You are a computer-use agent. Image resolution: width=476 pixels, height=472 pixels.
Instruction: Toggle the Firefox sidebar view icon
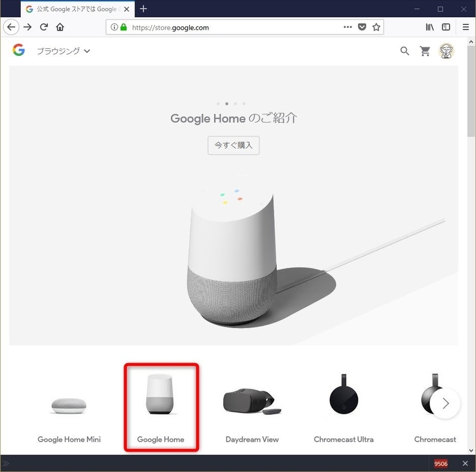tap(446, 27)
